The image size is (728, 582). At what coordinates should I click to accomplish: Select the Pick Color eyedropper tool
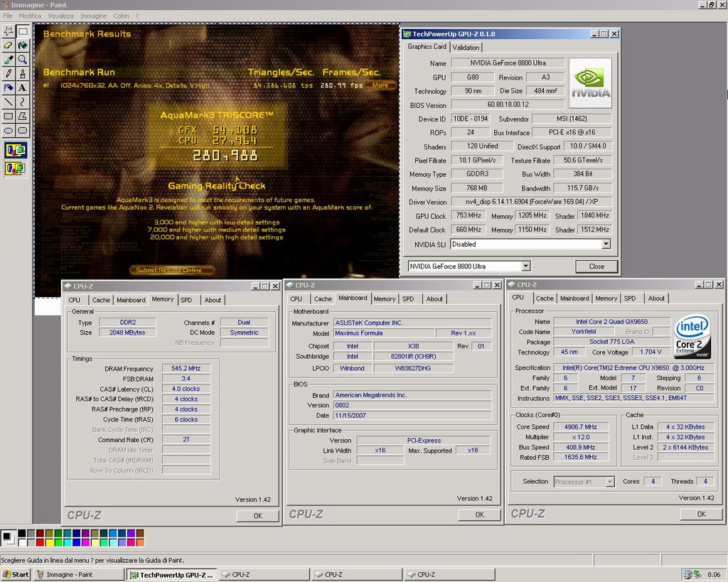9,60
